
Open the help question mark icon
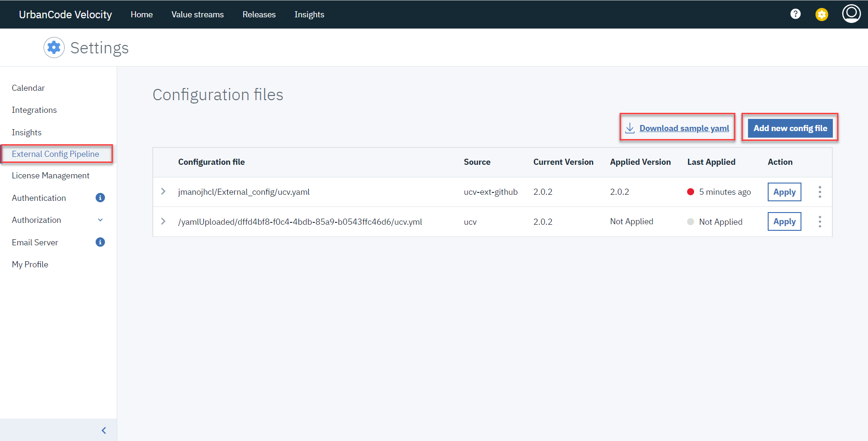795,14
